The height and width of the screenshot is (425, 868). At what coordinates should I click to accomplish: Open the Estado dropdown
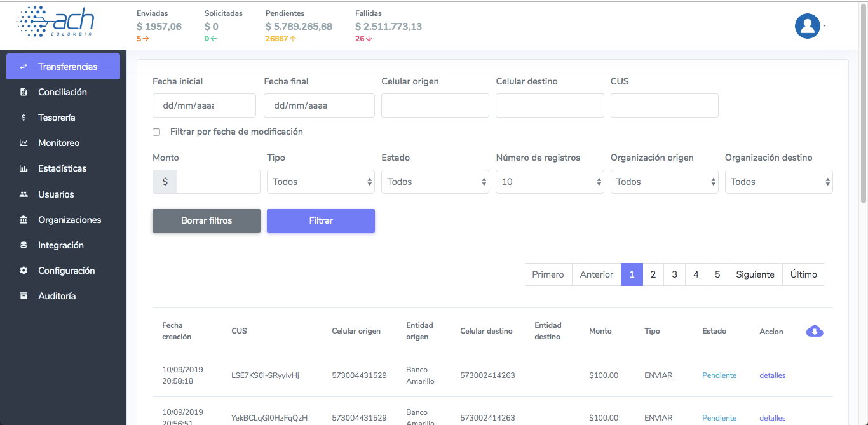435,182
